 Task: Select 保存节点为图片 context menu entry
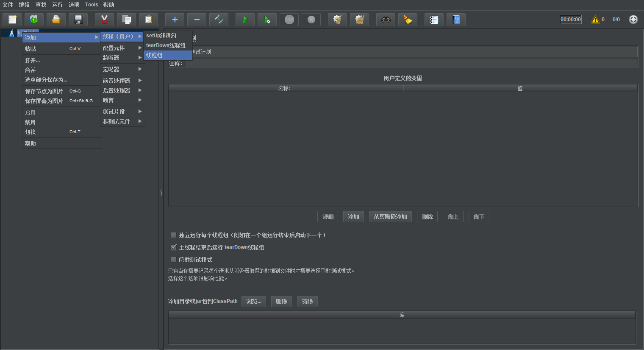tap(62, 91)
